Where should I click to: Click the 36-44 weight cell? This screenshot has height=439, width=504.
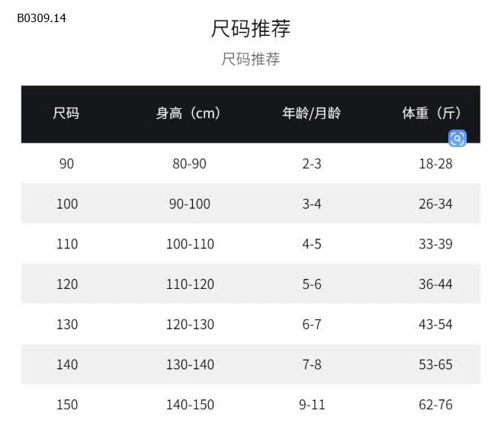(x=435, y=284)
